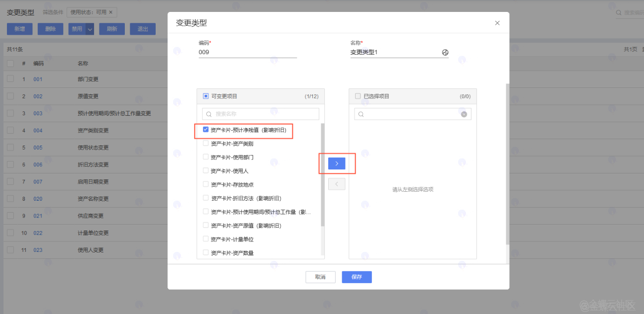Screen dimensions: 644x314
Task: Open code link 022 in the background list
Action: point(38,233)
